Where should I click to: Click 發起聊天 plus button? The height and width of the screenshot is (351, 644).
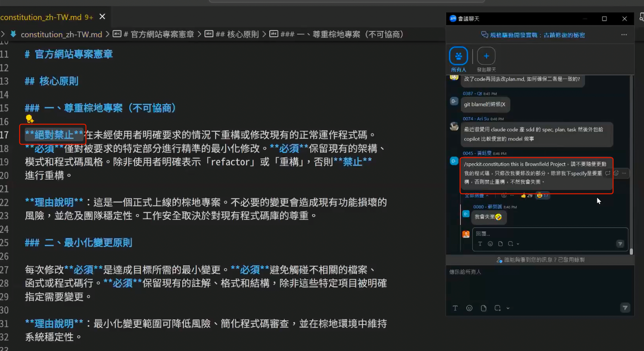486,56
